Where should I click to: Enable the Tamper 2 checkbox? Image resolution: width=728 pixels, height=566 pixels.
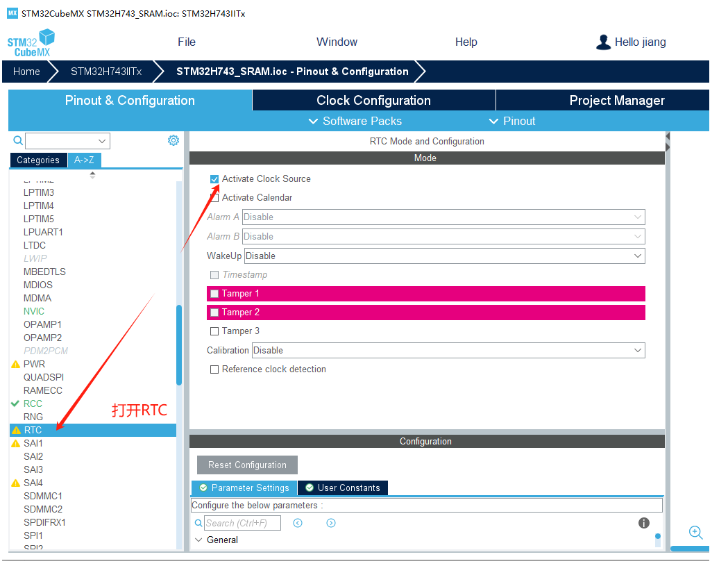click(214, 313)
